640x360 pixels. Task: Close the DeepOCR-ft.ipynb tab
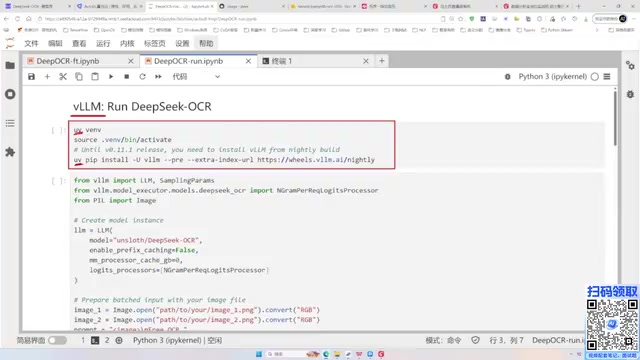pyautogui.click(x=131, y=61)
